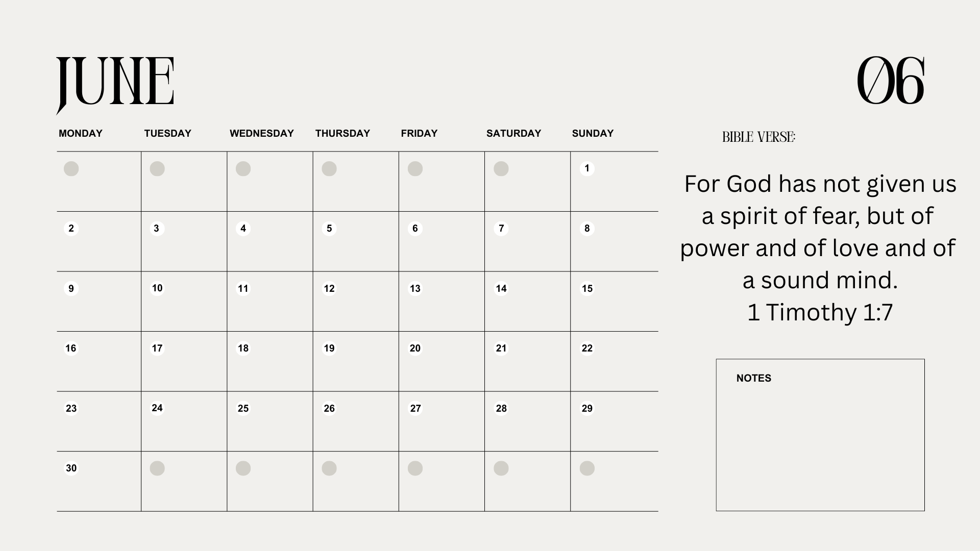Click the NOTES heading label

pyautogui.click(x=753, y=378)
